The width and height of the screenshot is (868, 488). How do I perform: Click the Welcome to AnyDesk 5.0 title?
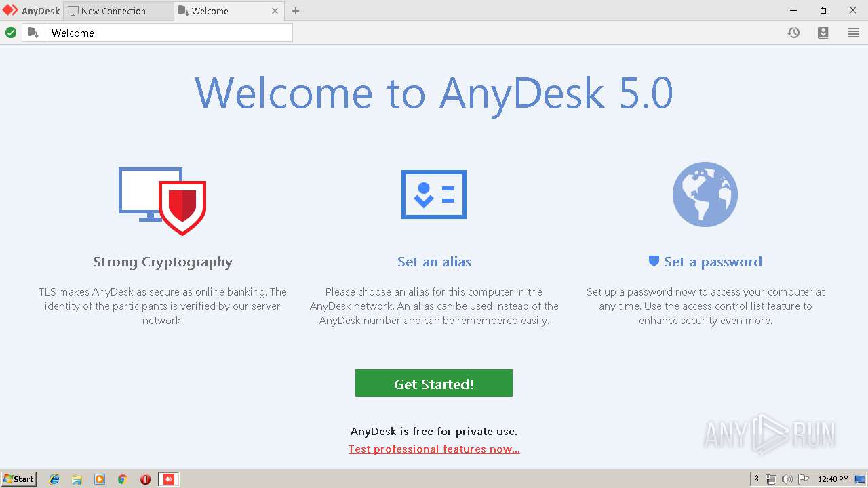pyautogui.click(x=434, y=93)
